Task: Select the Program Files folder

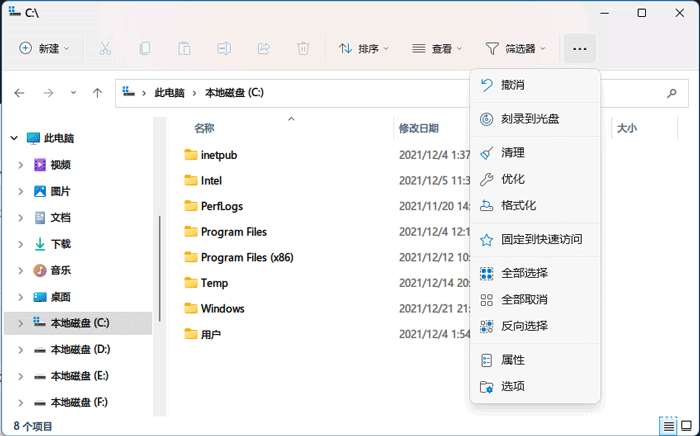Action: tap(233, 232)
